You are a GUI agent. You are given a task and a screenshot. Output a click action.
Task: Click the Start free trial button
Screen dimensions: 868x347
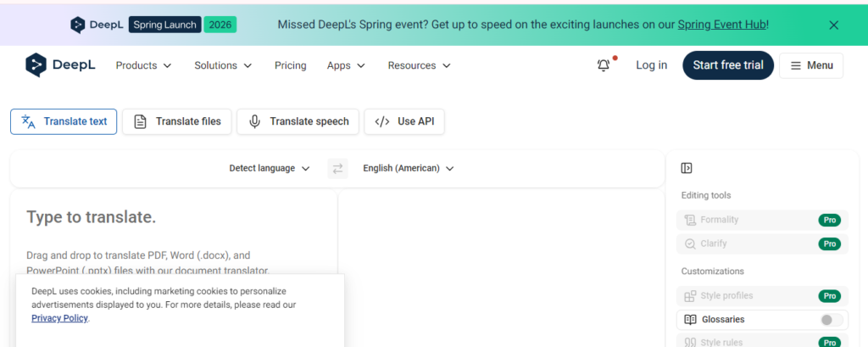[728, 65]
